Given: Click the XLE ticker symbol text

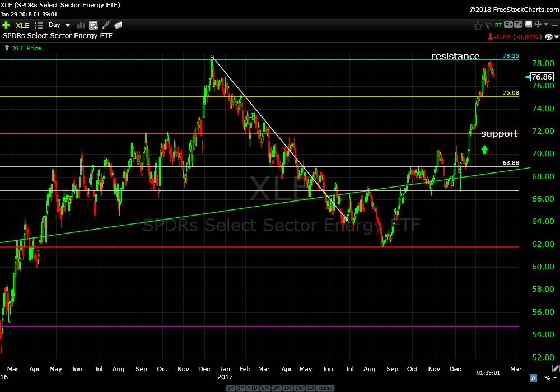Looking at the screenshot, I should point(22,25).
